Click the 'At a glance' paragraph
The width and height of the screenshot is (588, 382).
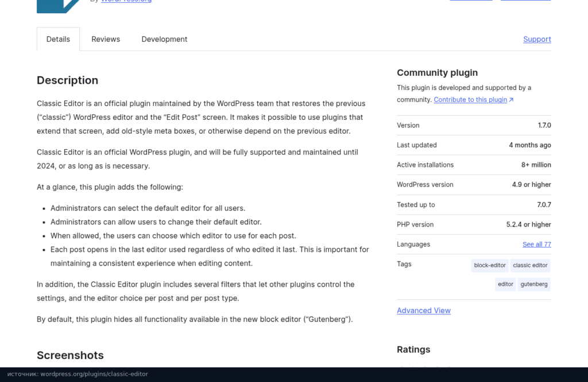(x=110, y=187)
